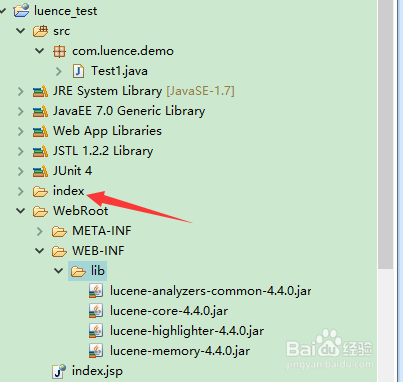Expand JSTL 1.2.2 Library
Image resolution: width=403 pixels, height=382 pixels.
[21, 151]
